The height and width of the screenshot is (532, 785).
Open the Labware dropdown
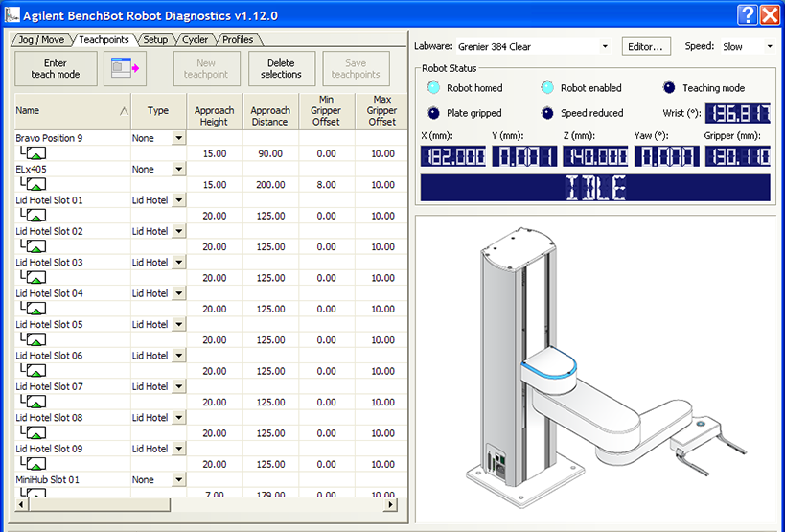pos(604,46)
